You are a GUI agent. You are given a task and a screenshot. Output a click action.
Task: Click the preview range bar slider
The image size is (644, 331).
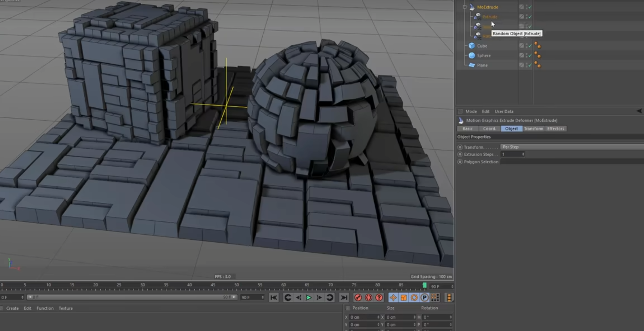pyautogui.click(x=132, y=297)
